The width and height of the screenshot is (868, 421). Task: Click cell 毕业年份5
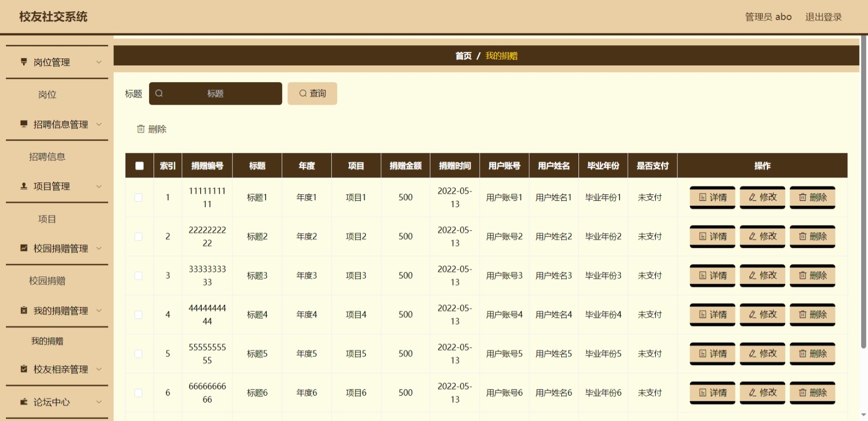point(603,354)
